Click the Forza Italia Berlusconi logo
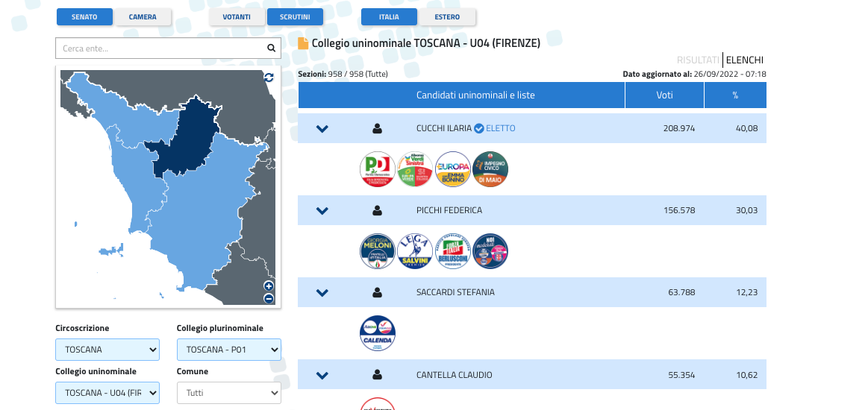The width and height of the screenshot is (868, 410). coord(453,251)
